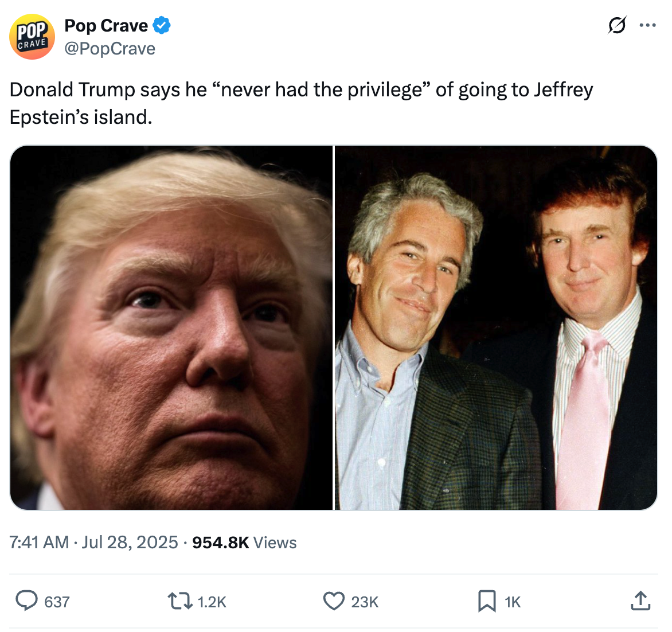
Task: Click the reply speech bubble icon
Action: 26,601
